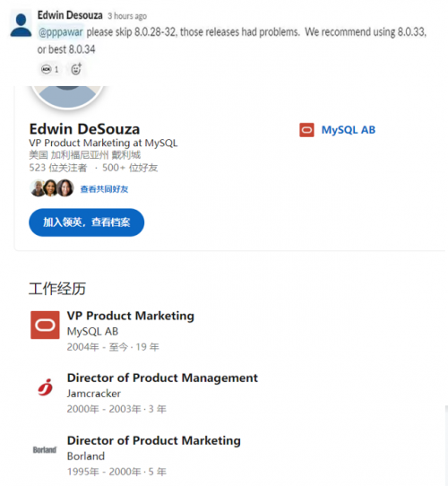The image size is (448, 486).
Task: Select the Edwin DeSouza profile heading
Action: [84, 128]
